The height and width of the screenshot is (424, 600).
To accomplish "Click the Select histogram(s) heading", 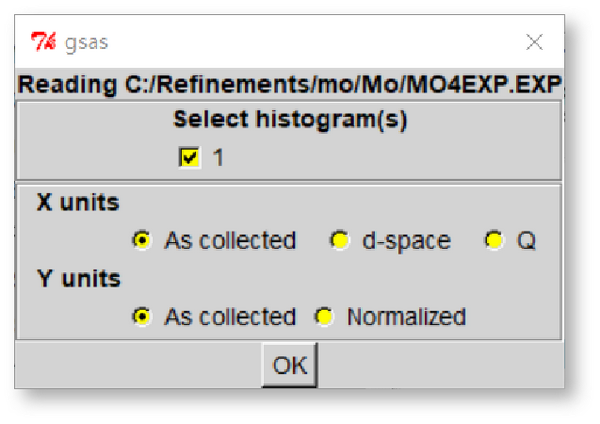I will 290,120.
